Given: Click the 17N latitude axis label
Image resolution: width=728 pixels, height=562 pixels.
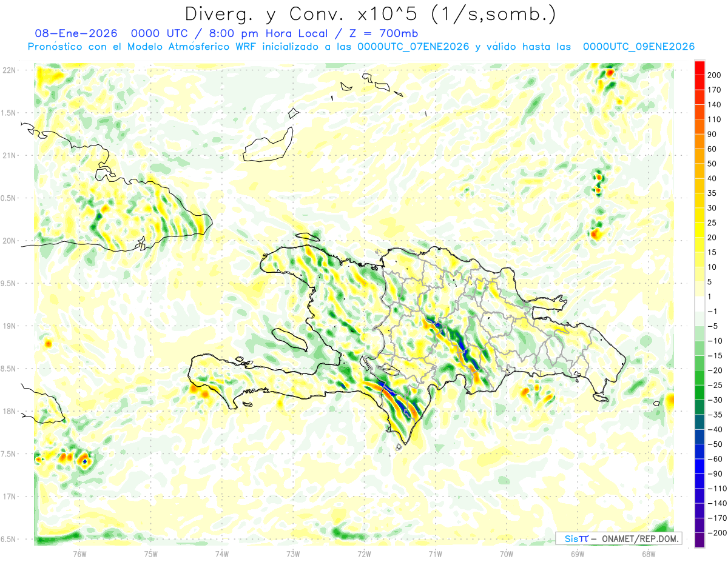Looking at the screenshot, I should tap(9, 497).
